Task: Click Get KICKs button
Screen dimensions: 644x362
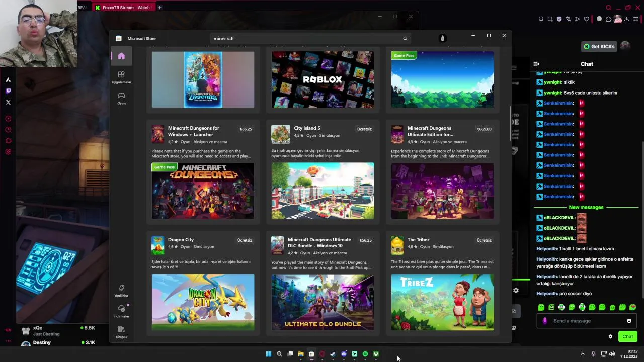Action: 599,46
